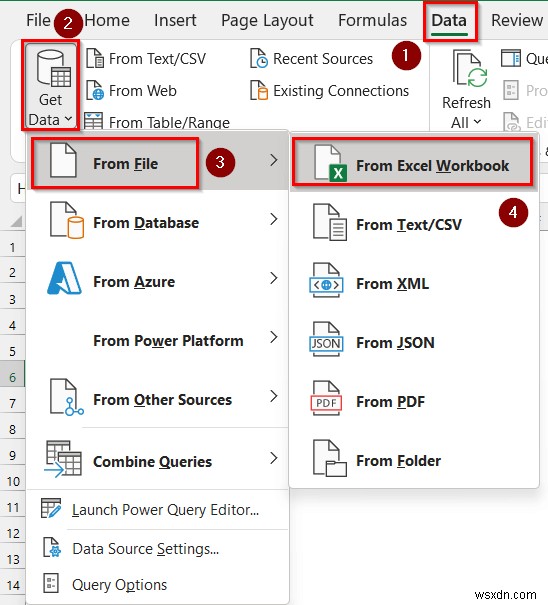
Task: Expand the From Power Platform submenu arrow
Action: tap(274, 337)
